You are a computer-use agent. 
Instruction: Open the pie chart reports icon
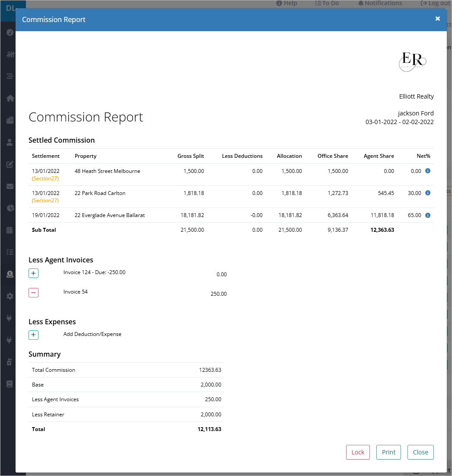[10, 208]
